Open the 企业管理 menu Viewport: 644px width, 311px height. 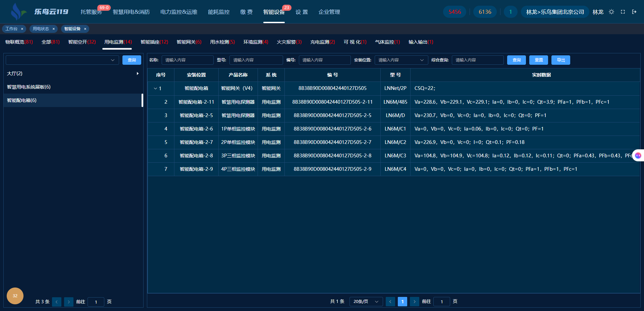(x=329, y=12)
